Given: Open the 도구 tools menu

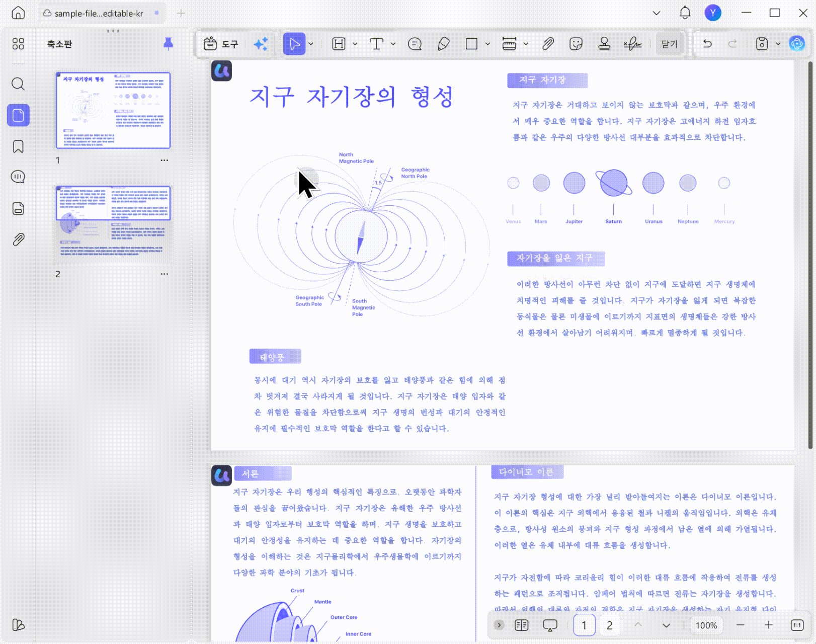Looking at the screenshot, I should click(221, 44).
